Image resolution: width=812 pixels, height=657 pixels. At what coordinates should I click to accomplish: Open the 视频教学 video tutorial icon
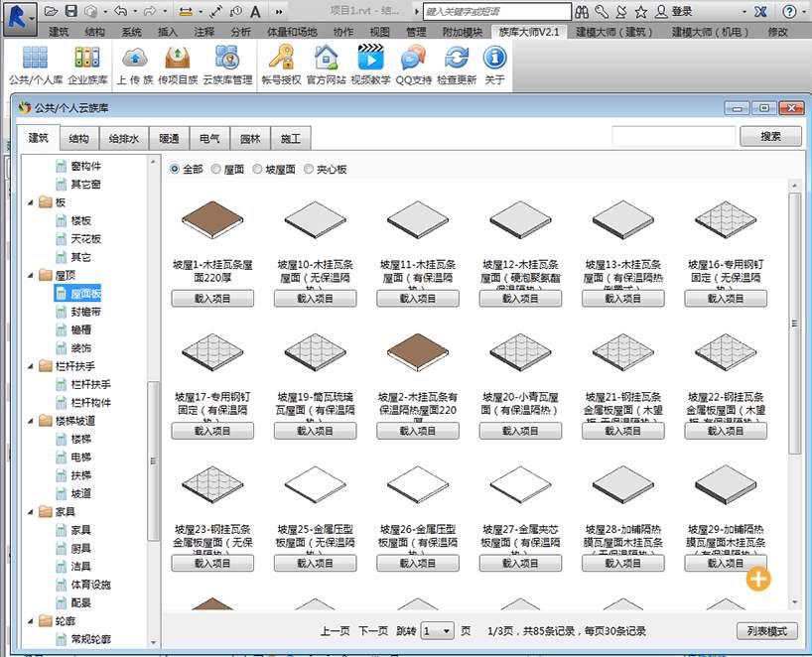tap(369, 59)
